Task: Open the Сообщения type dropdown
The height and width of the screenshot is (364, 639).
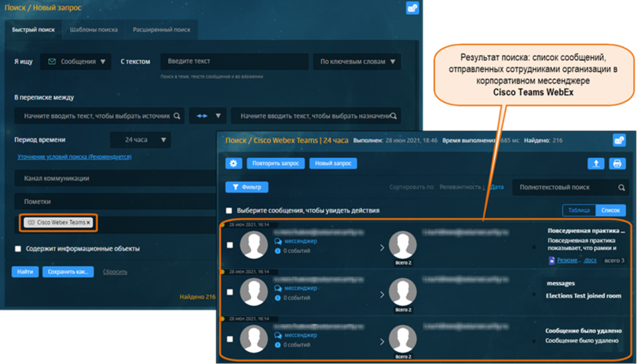Action: (76, 62)
